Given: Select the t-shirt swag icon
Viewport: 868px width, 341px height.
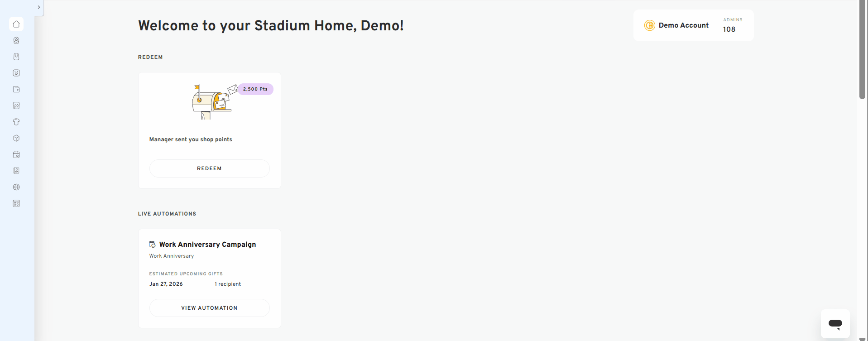Looking at the screenshot, I should 16,122.
